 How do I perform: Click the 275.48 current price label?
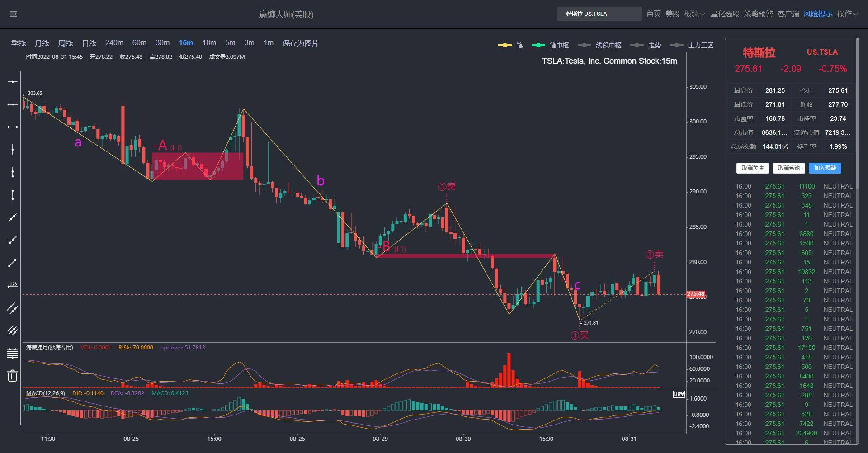pyautogui.click(x=696, y=294)
